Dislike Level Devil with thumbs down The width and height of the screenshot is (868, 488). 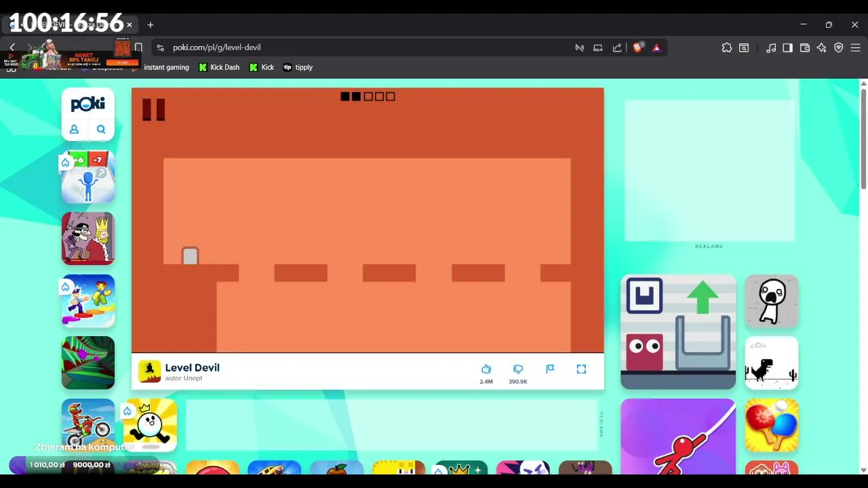click(x=518, y=369)
